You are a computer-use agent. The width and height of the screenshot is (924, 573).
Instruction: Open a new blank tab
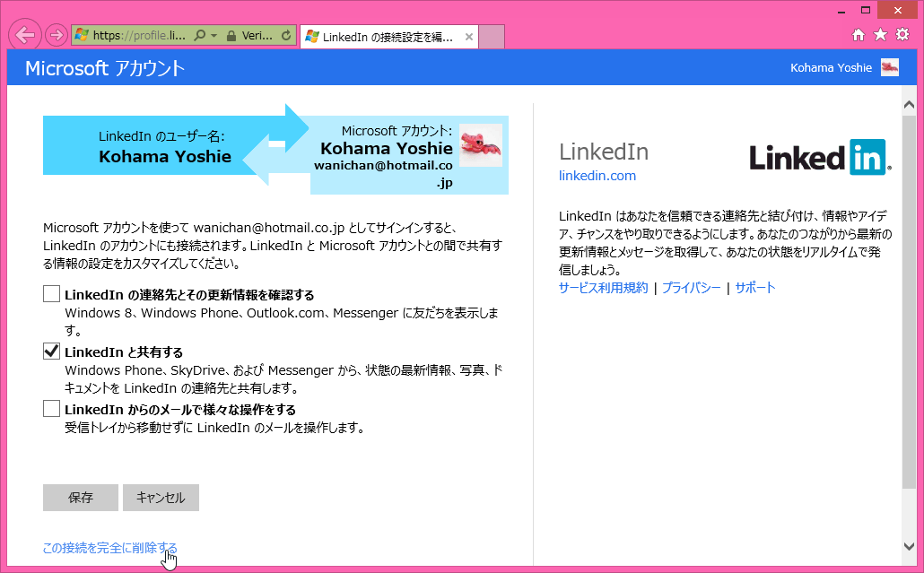click(492, 37)
